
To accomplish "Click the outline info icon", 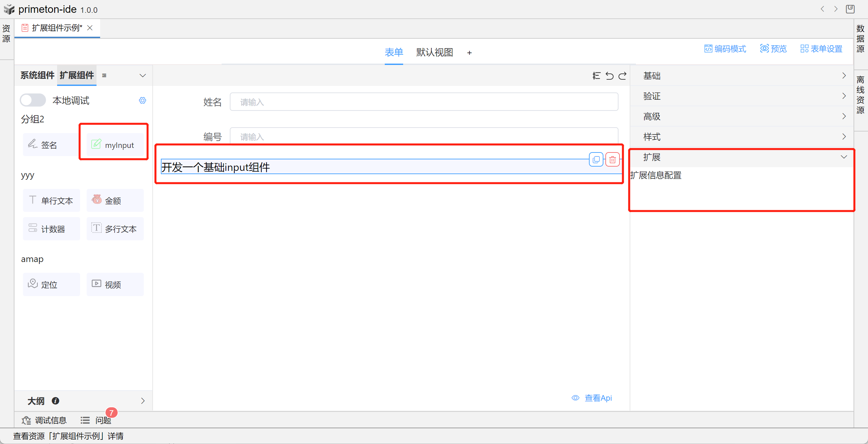I will click(x=55, y=401).
